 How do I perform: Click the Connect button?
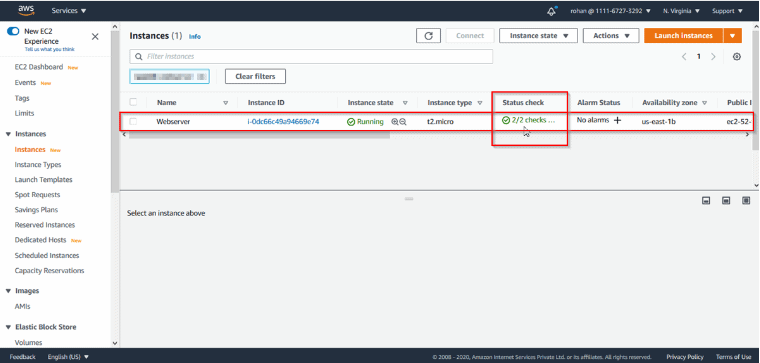470,35
